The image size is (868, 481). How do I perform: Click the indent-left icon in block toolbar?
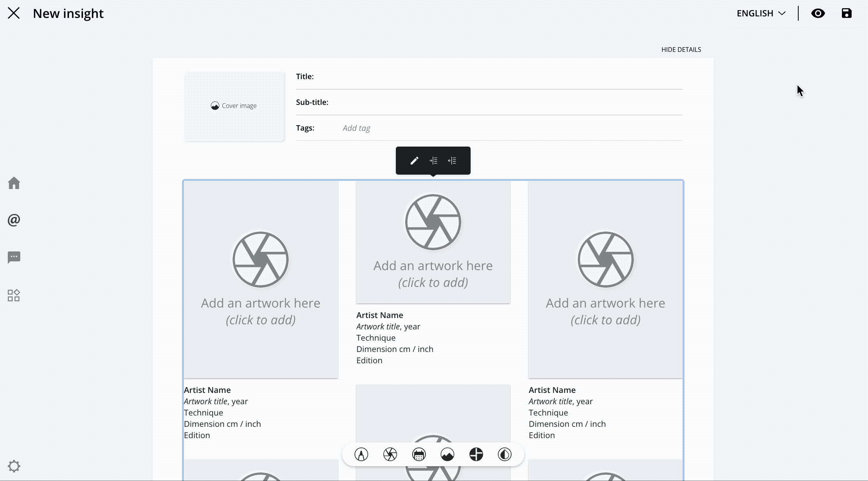coord(452,161)
